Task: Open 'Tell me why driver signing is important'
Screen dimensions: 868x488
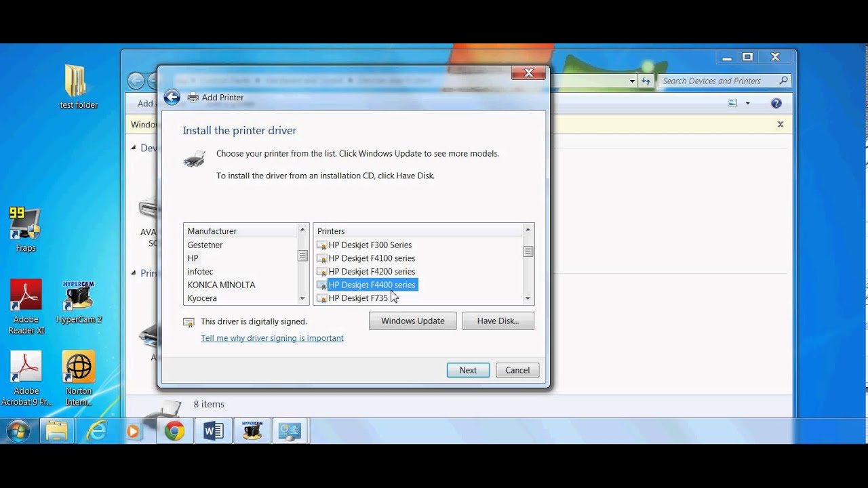Action: coord(272,338)
